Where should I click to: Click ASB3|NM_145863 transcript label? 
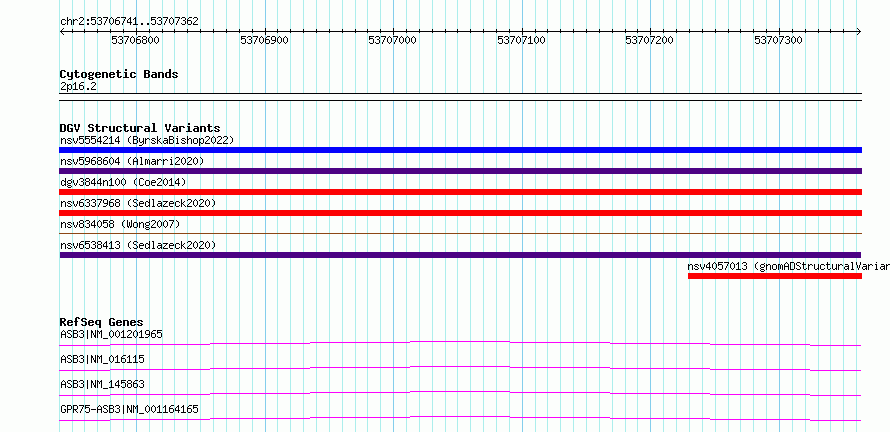[102, 384]
